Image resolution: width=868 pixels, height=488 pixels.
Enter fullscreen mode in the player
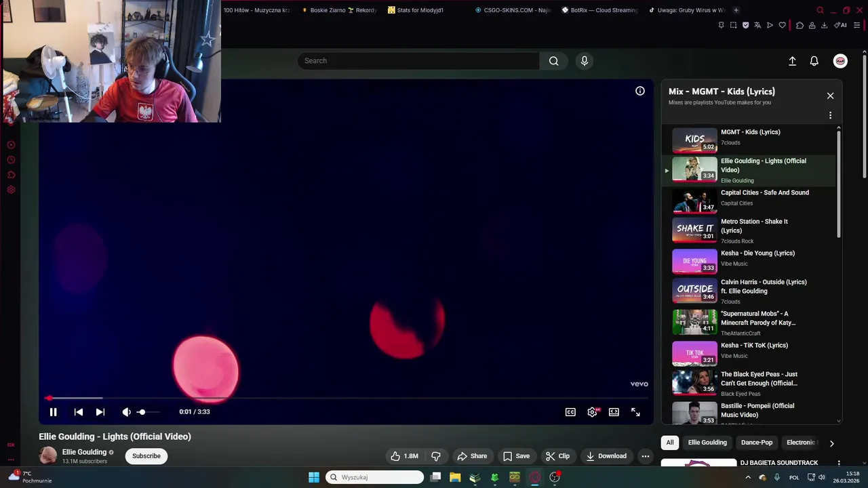click(635, 412)
